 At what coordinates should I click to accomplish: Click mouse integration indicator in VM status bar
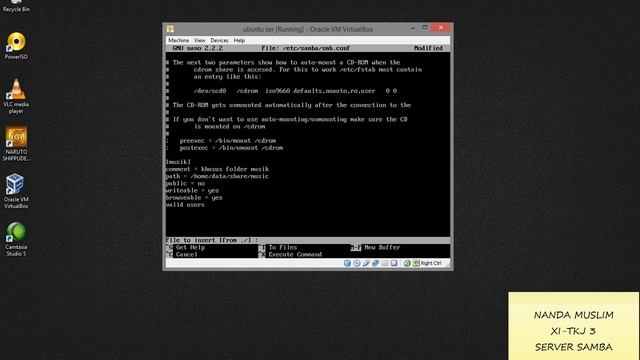click(x=407, y=263)
